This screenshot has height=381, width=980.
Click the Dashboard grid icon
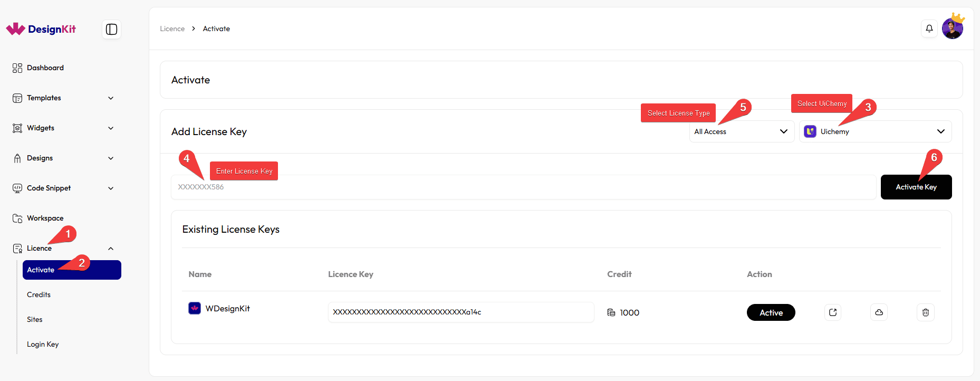(17, 68)
